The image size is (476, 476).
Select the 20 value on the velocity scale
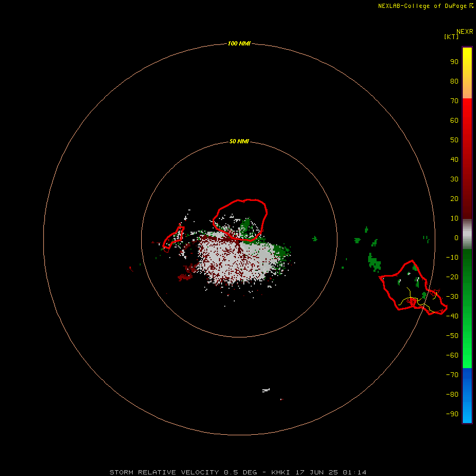tap(454, 198)
